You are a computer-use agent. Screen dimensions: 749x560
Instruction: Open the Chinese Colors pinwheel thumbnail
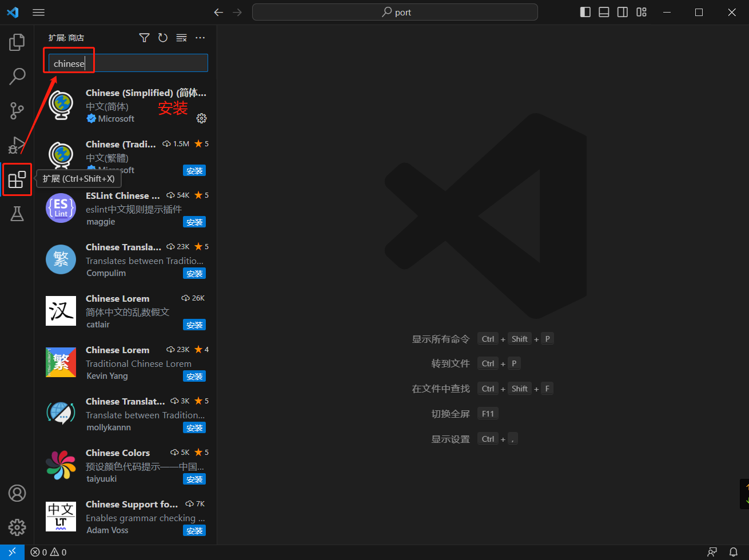pyautogui.click(x=61, y=465)
